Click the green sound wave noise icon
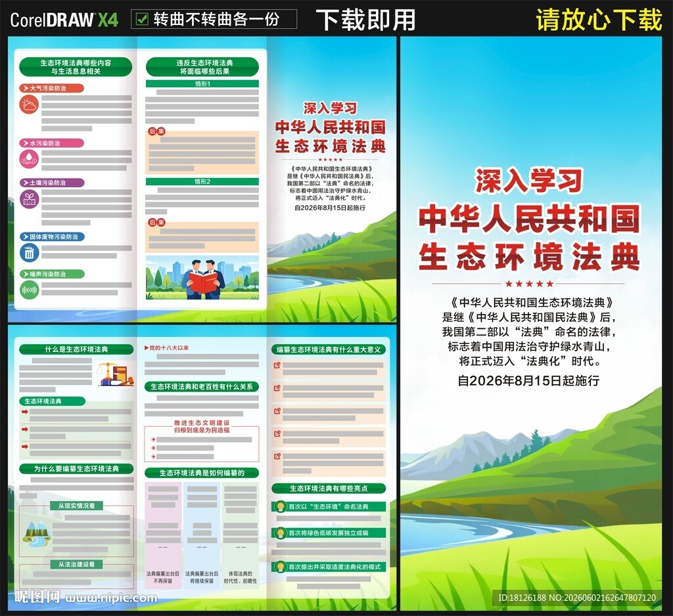Screen dimensions: 673x616 point(29,290)
